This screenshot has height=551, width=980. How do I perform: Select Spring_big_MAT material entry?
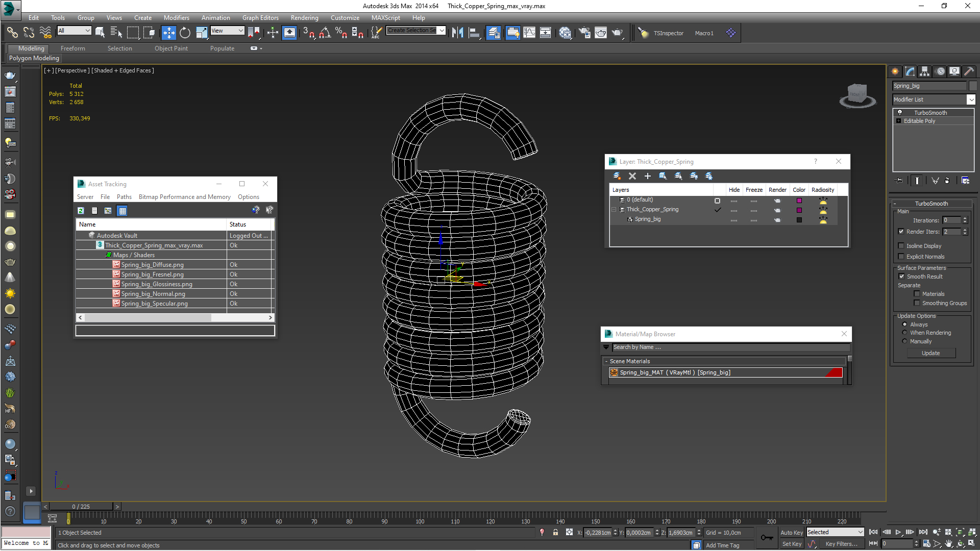coord(725,372)
